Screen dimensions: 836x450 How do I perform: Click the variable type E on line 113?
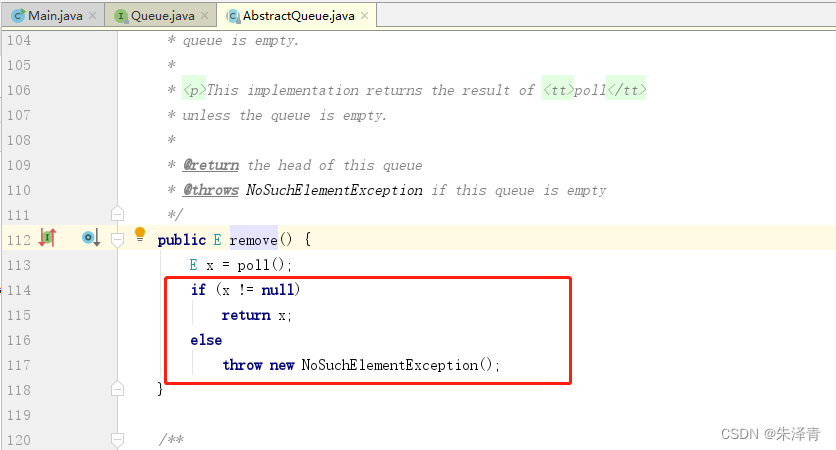tap(193, 265)
